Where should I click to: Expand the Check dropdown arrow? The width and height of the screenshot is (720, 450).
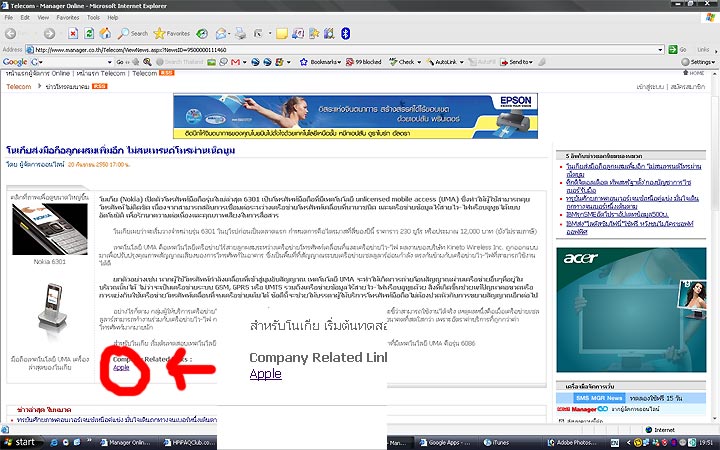(x=419, y=62)
